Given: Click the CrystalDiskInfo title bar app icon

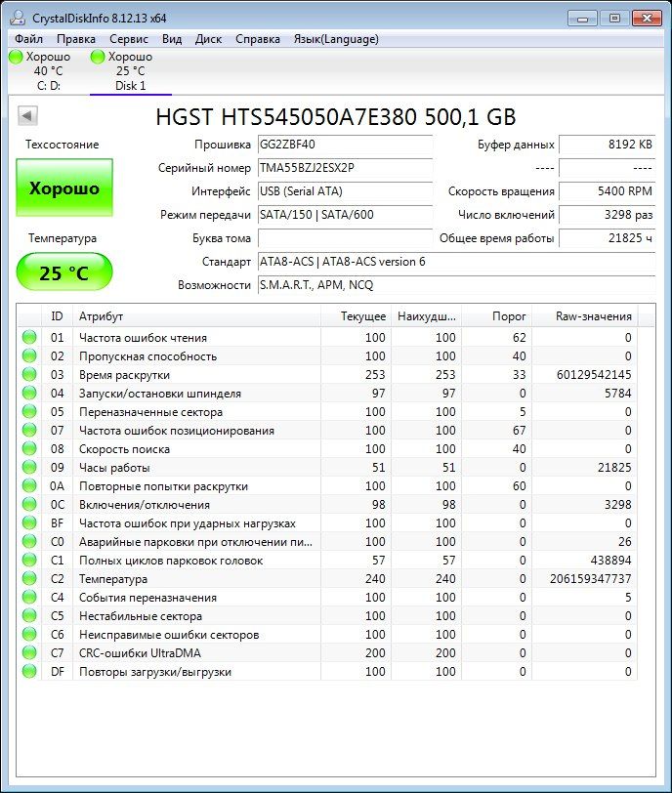Looking at the screenshot, I should coord(18,18).
